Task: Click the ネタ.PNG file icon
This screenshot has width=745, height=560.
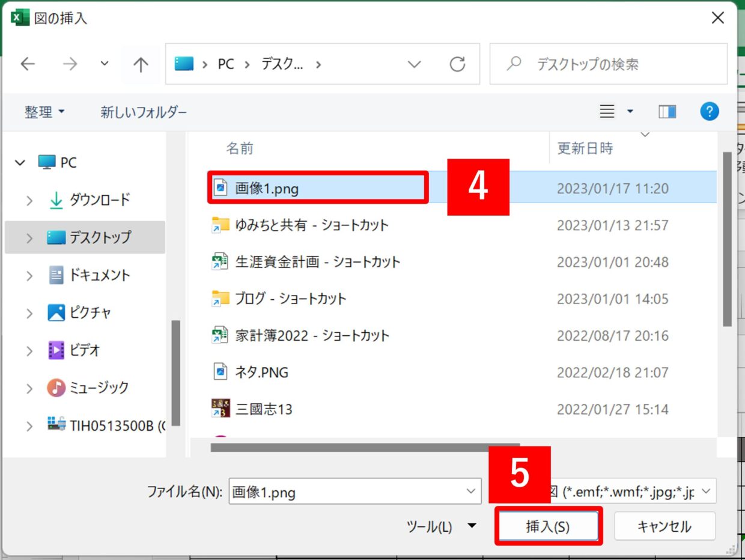Action: coord(220,372)
